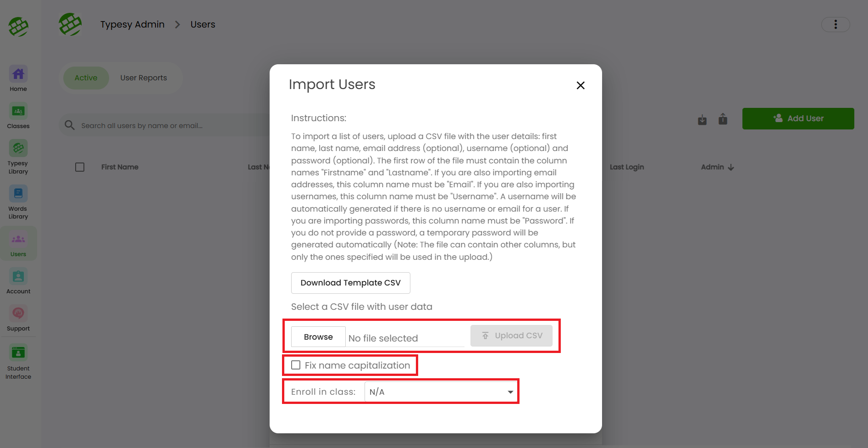Switch to Student Interface
This screenshot has width=868, height=448.
pyautogui.click(x=18, y=353)
